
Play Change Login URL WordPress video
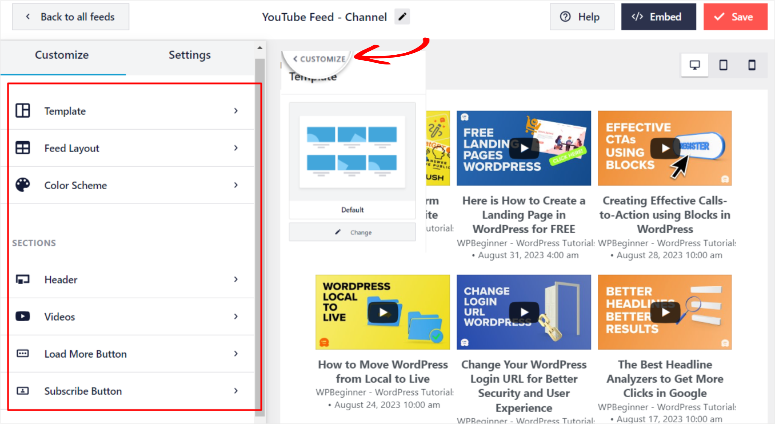[x=524, y=312]
